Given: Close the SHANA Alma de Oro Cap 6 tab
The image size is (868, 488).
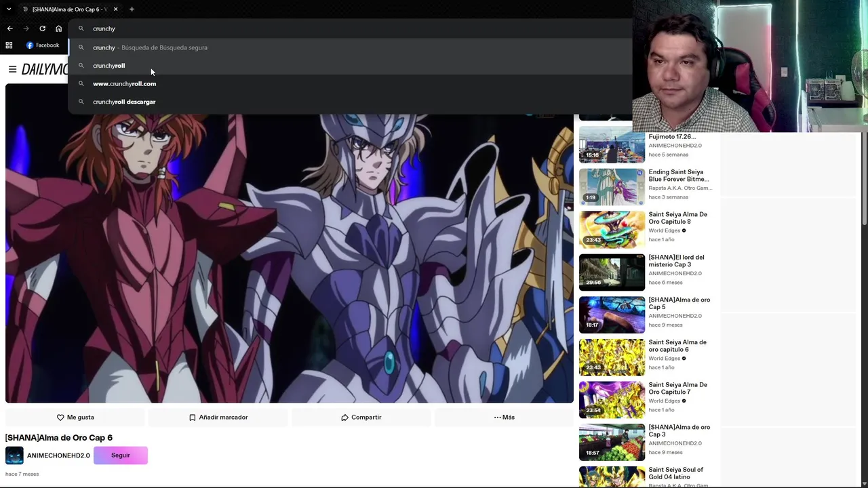Looking at the screenshot, I should point(116,9).
